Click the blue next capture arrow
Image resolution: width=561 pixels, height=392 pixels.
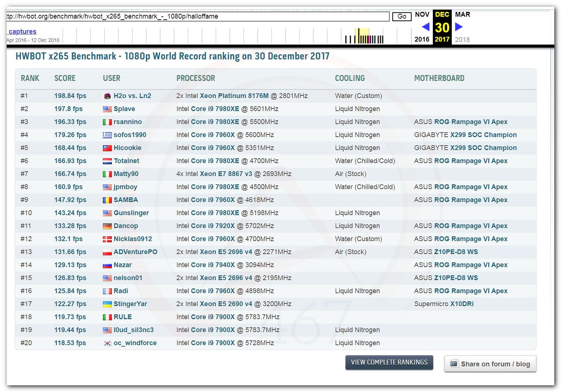(459, 27)
